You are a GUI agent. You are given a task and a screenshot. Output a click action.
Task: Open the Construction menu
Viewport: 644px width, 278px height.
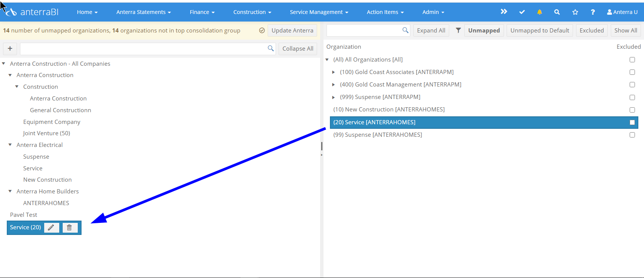click(252, 12)
